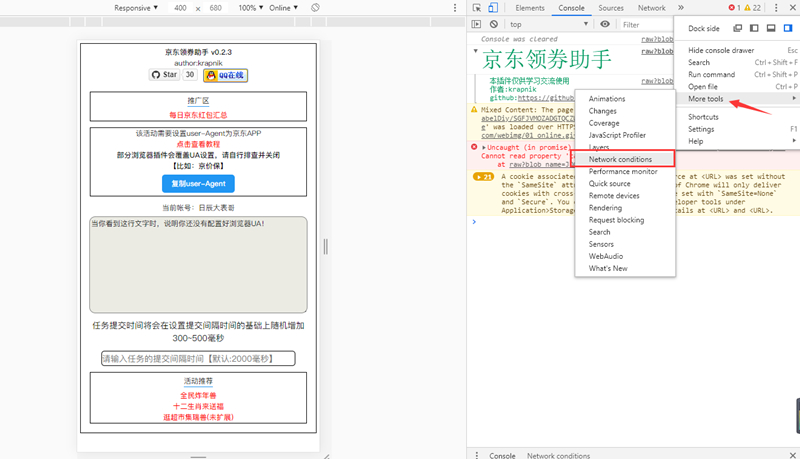Screen dimensions: 800x459
Task: Open the device toolbar three-dot options
Action: (455, 8)
